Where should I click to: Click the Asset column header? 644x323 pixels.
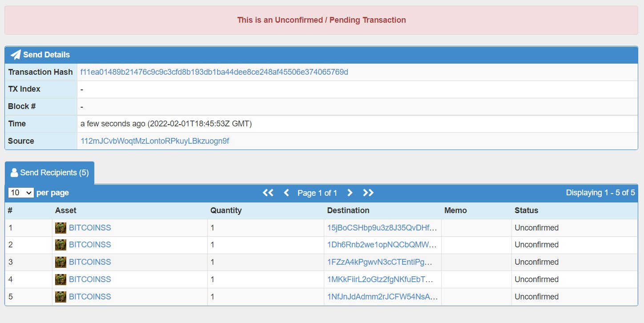(66, 210)
